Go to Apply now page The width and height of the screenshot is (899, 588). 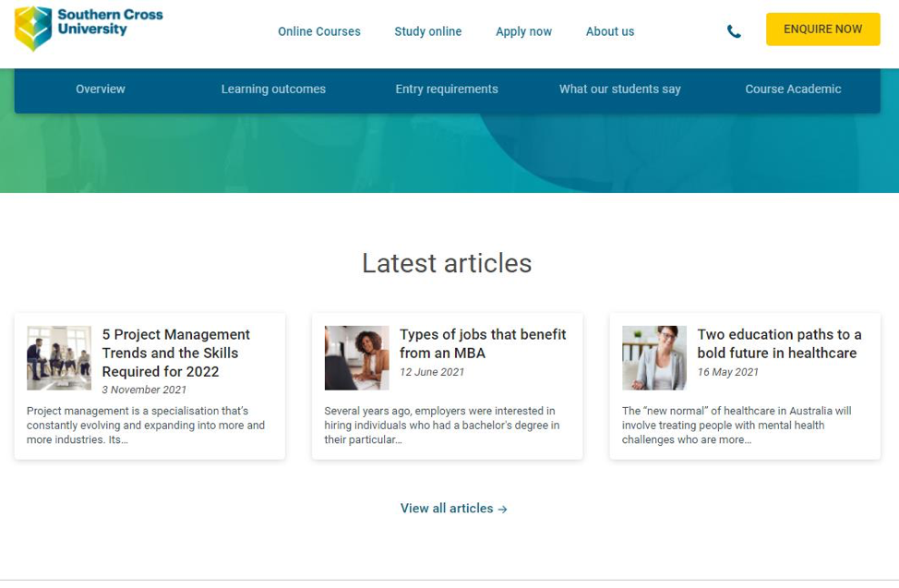523,31
